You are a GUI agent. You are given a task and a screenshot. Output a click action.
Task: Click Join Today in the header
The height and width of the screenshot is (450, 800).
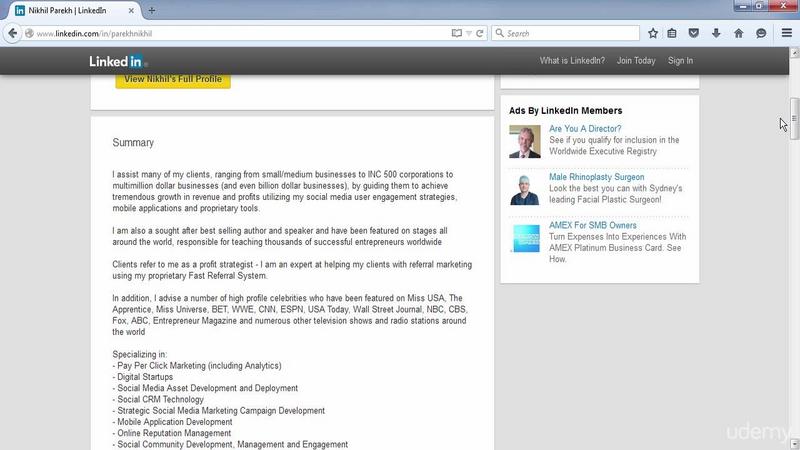coord(636,61)
